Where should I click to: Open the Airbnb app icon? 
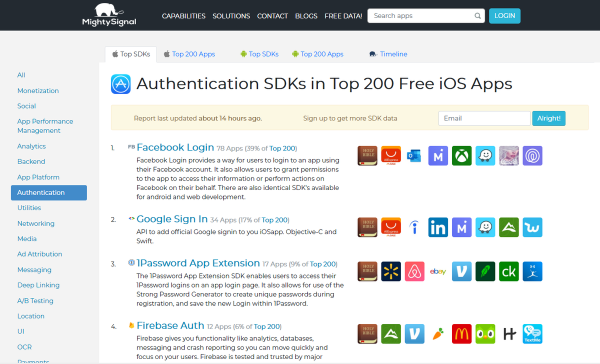[x=414, y=271]
